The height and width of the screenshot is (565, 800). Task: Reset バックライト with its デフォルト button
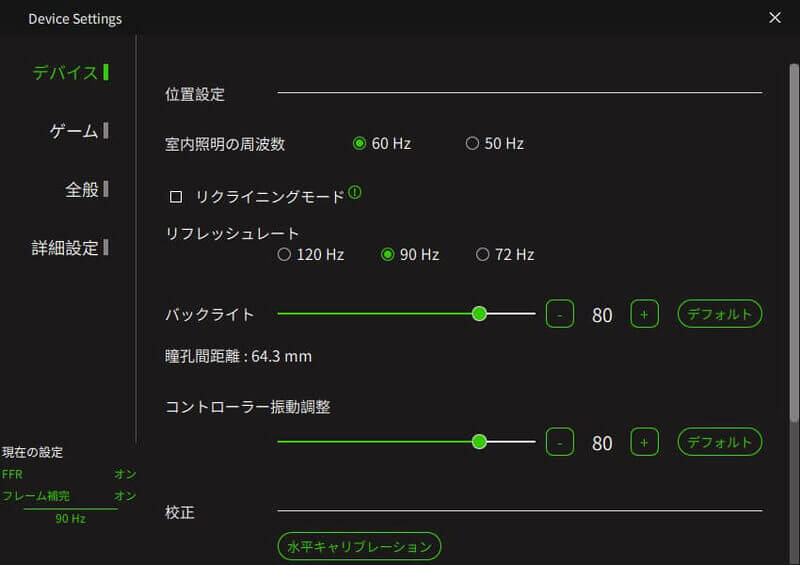tap(719, 314)
